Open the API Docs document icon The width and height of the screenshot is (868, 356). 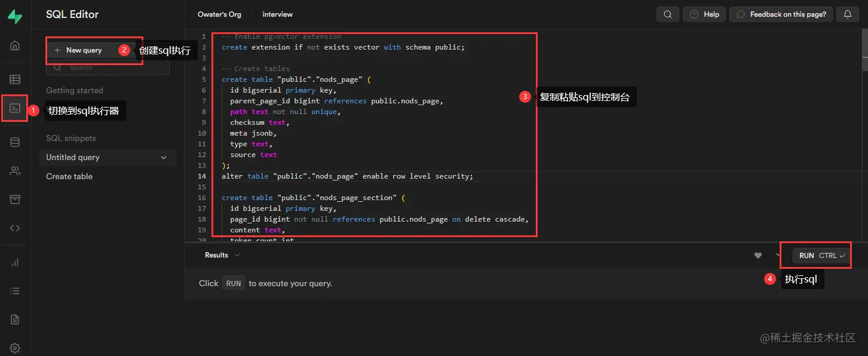point(15,320)
